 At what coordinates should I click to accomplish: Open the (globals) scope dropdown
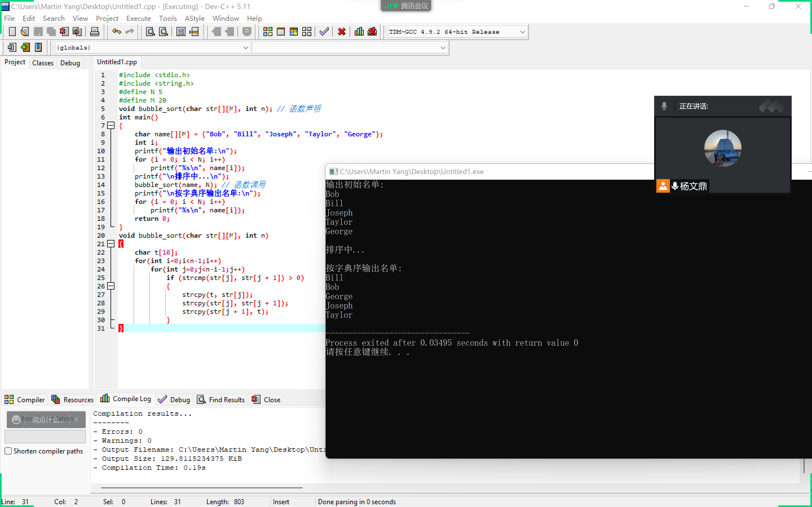coord(246,48)
